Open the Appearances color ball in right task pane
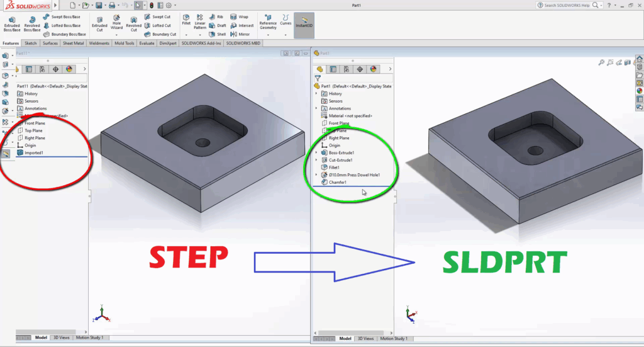644x347 pixels. 640,91
